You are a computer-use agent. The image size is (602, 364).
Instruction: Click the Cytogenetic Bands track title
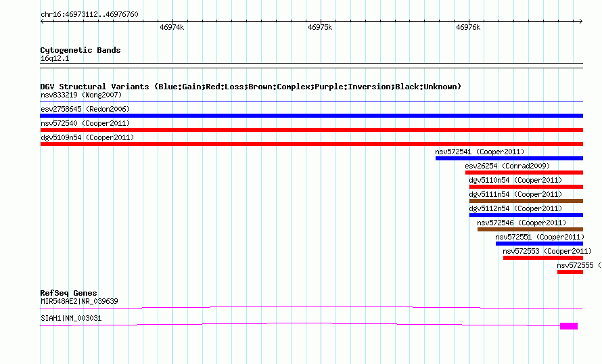80,50
